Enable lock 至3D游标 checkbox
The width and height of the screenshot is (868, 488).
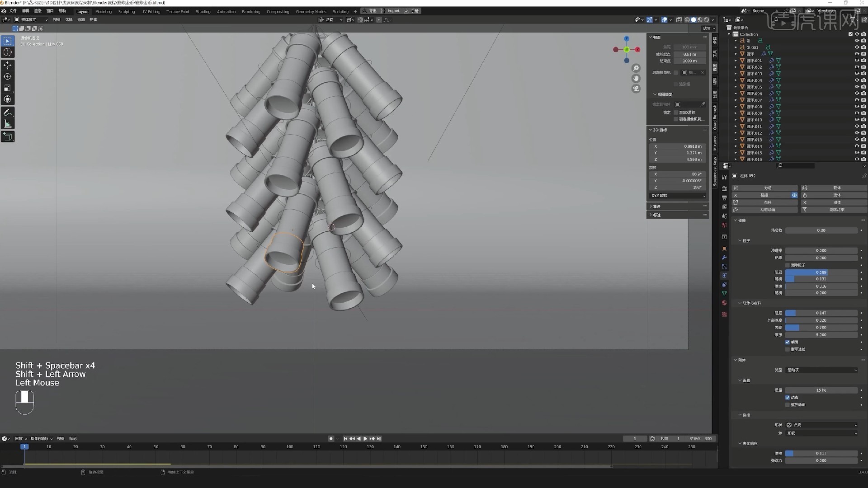(676, 113)
